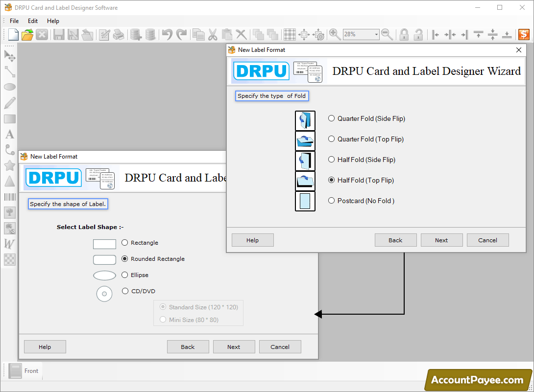The width and height of the screenshot is (534, 392).
Task: Click the Save floppy disk icon
Action: click(59, 34)
